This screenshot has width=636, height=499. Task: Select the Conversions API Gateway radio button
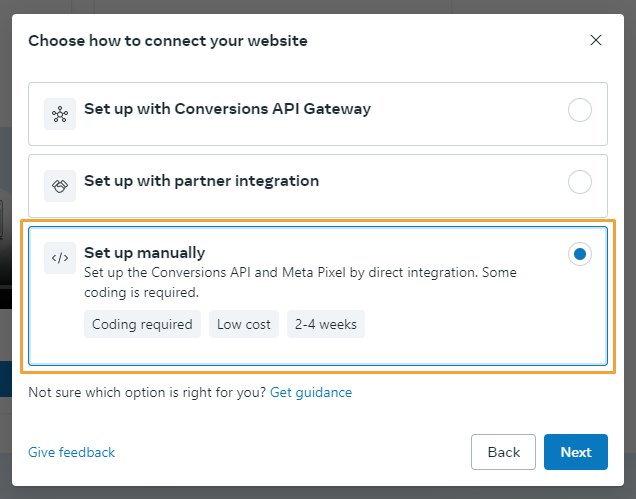(x=580, y=110)
